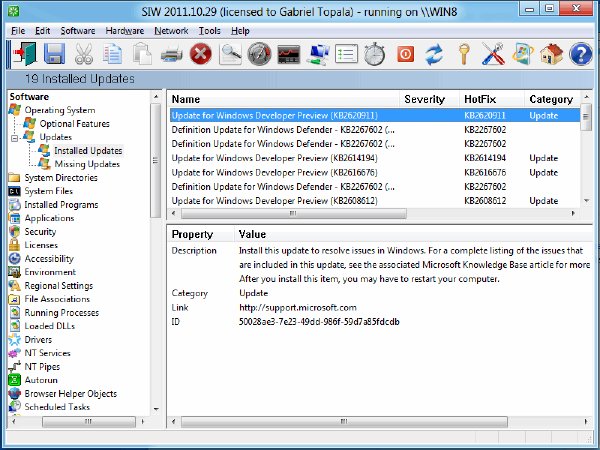
Task: Collapse the Updates tree node
Action: click(x=14, y=138)
